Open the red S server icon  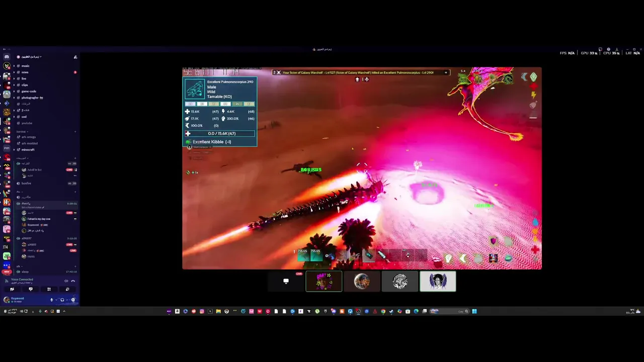coord(7,156)
